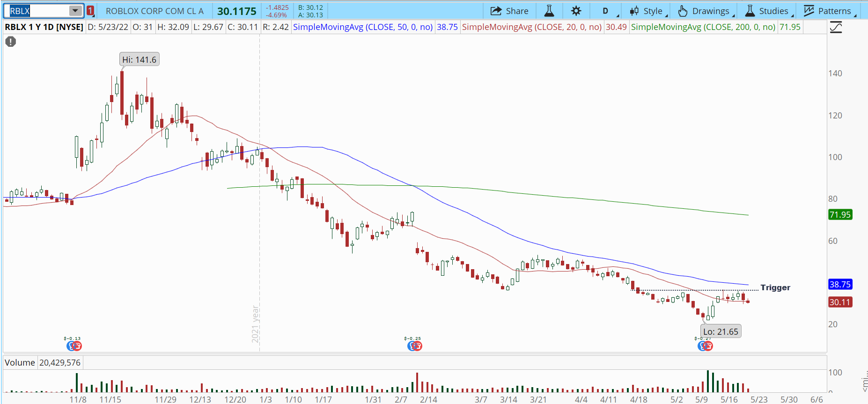The height and width of the screenshot is (404, 868).
Task: Click the 140 price level on axis
Action: click(x=835, y=73)
